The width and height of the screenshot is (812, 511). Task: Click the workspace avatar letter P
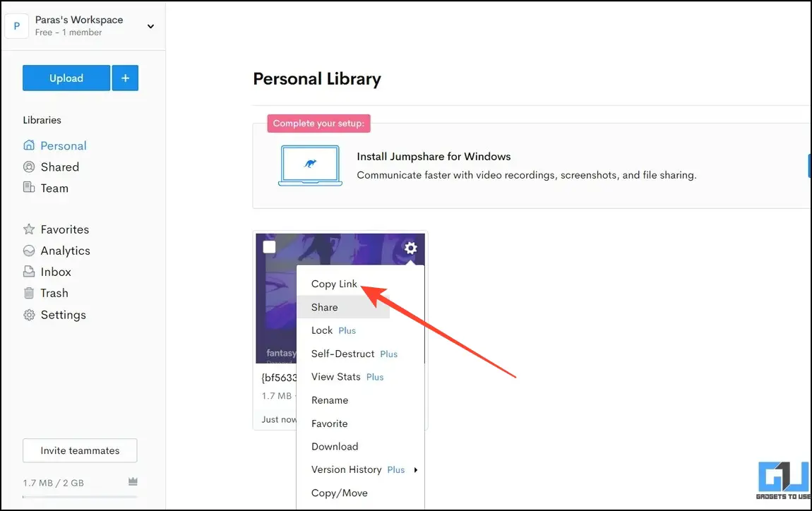point(16,26)
